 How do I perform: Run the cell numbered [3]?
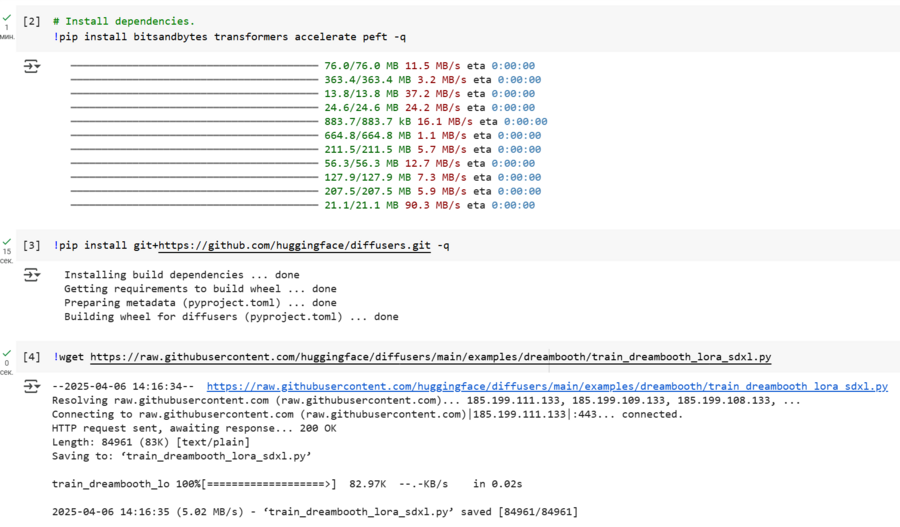tap(31, 245)
